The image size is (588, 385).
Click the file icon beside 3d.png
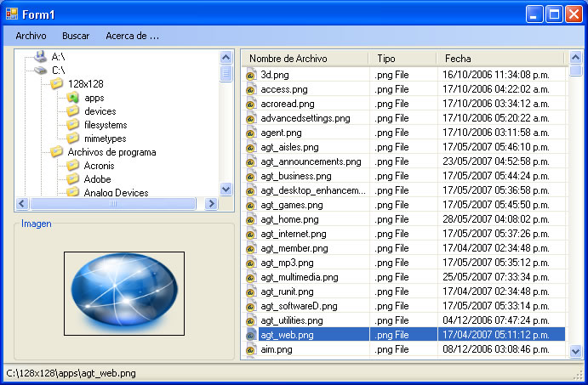(x=251, y=75)
